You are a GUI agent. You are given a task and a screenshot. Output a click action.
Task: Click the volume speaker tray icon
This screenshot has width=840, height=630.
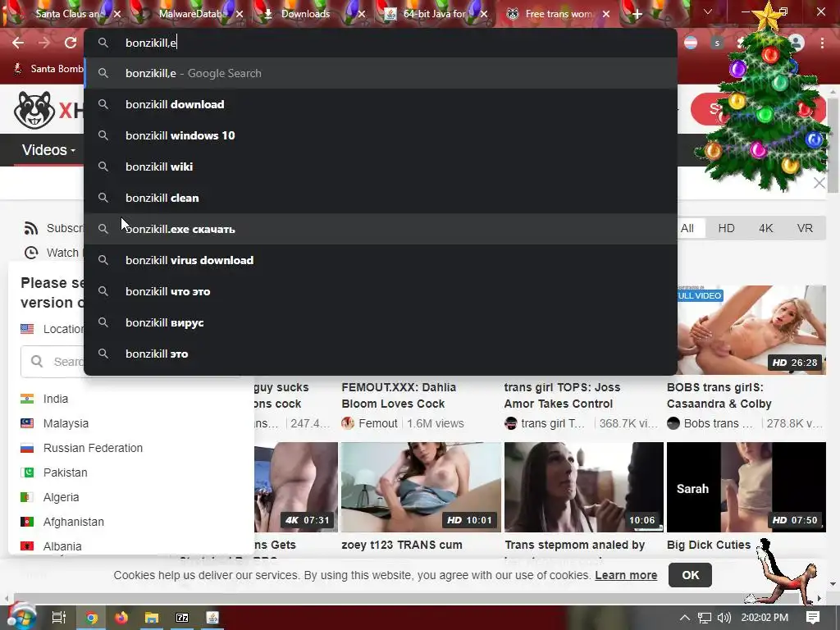tap(724, 618)
